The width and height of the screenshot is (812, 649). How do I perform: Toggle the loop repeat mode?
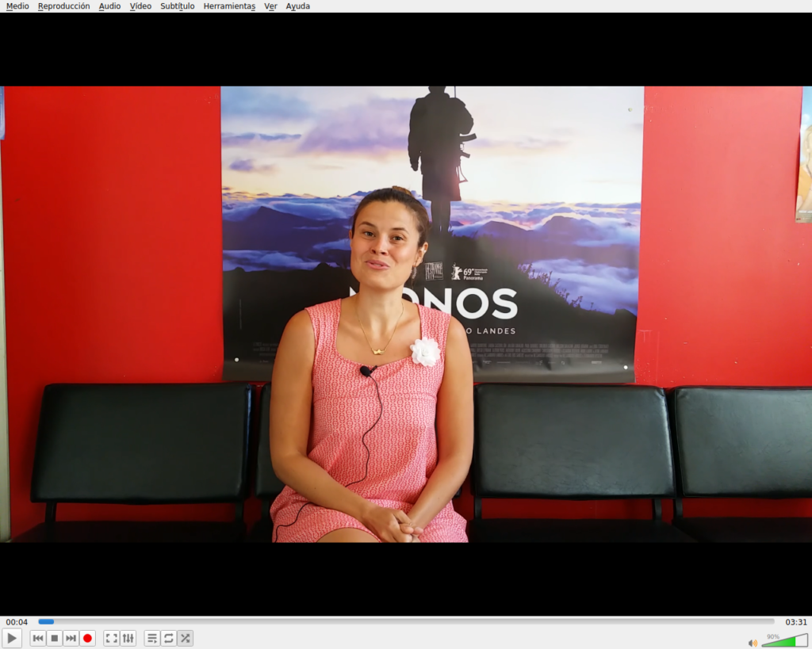coord(168,639)
